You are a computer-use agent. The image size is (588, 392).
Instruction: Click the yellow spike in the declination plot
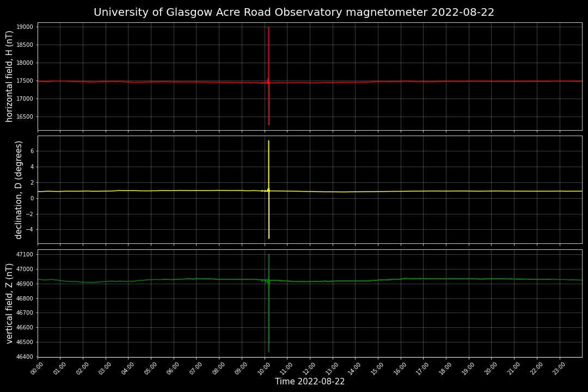click(269, 189)
